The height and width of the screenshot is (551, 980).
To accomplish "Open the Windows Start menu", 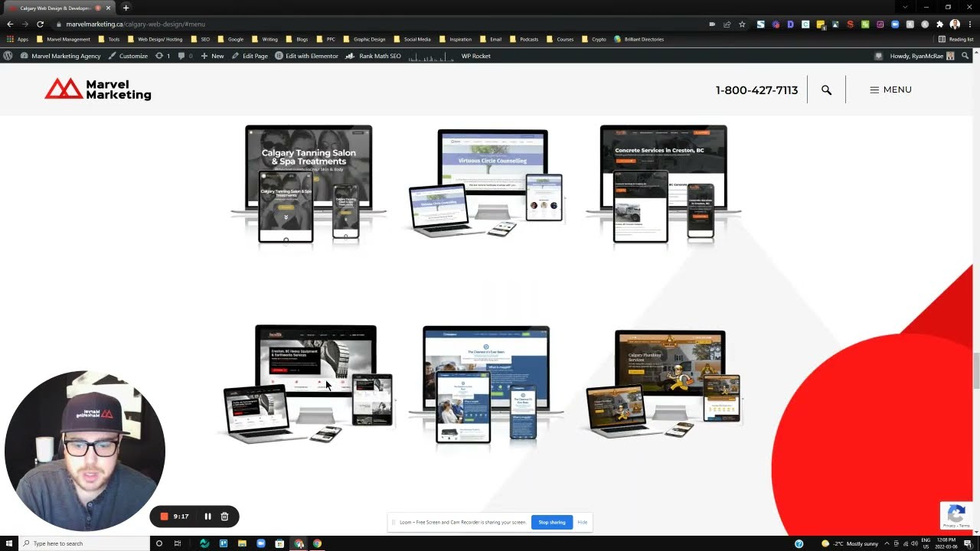I will [8, 543].
